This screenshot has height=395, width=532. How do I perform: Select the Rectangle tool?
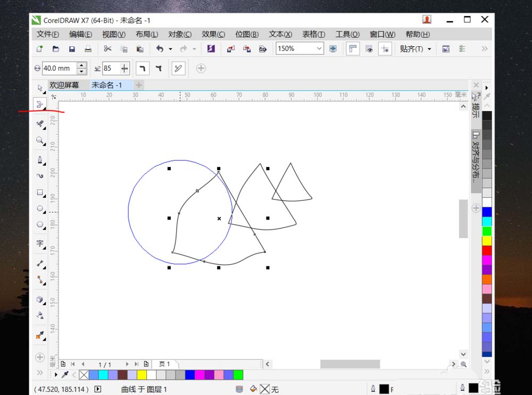coord(40,192)
